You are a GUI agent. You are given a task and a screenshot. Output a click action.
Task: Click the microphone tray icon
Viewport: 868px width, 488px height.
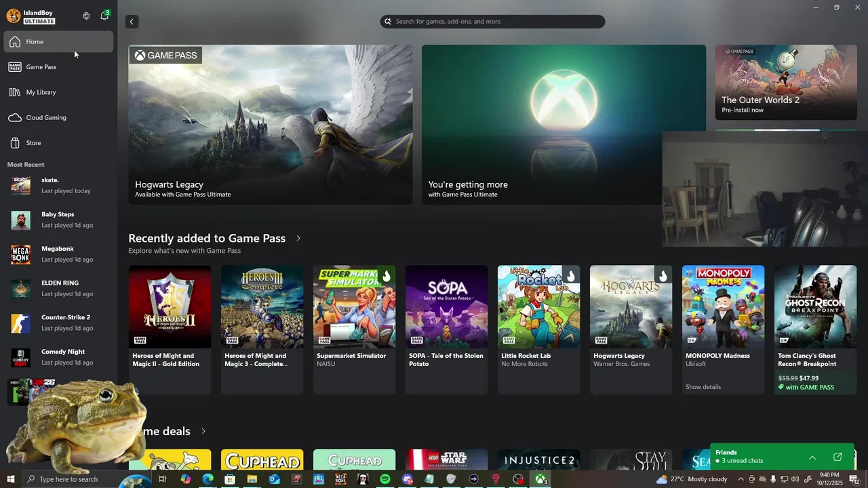773,479
